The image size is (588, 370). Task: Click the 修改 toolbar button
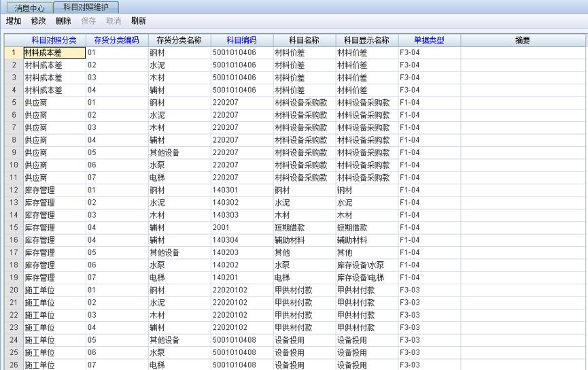tap(38, 21)
